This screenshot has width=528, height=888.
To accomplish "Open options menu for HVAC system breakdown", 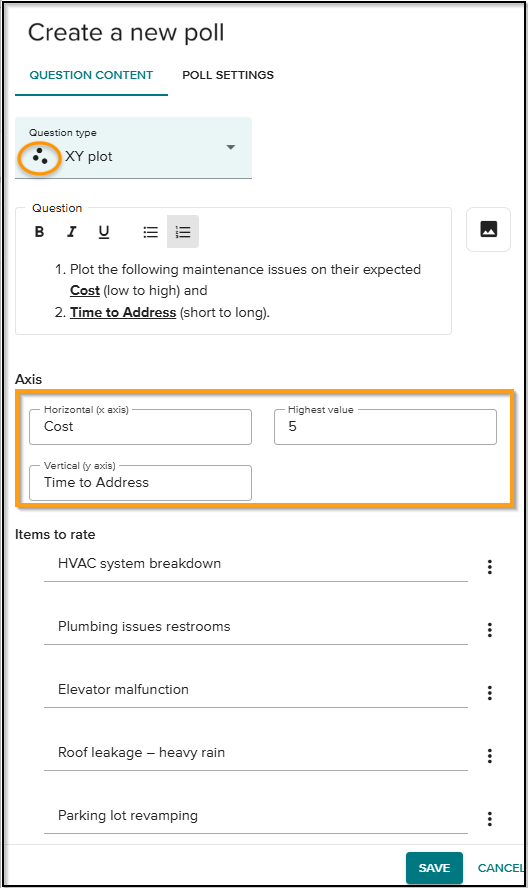I will (489, 567).
